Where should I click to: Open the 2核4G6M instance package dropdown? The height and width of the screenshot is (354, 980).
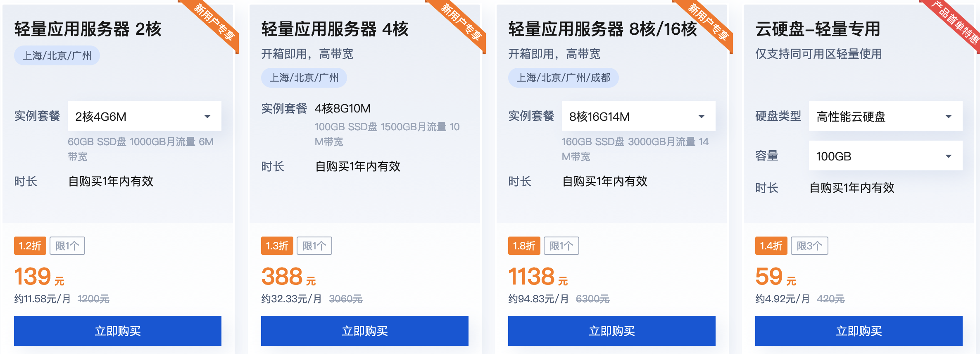click(x=144, y=116)
